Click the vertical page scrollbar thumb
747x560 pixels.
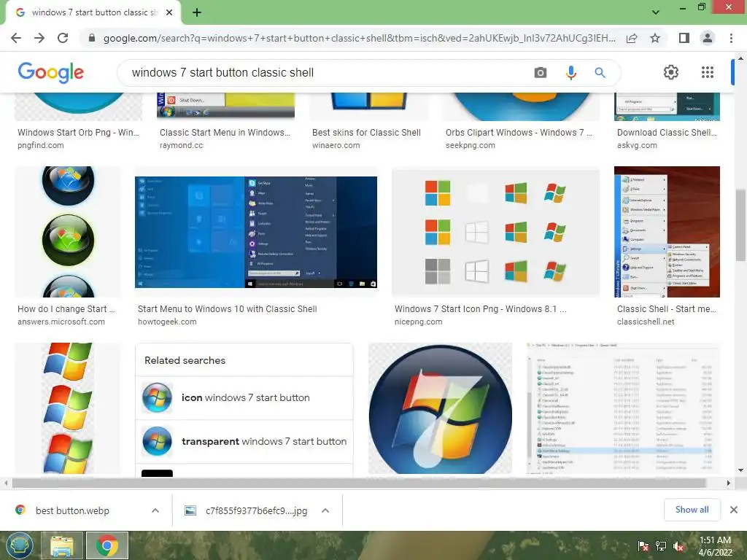pyautogui.click(x=740, y=225)
